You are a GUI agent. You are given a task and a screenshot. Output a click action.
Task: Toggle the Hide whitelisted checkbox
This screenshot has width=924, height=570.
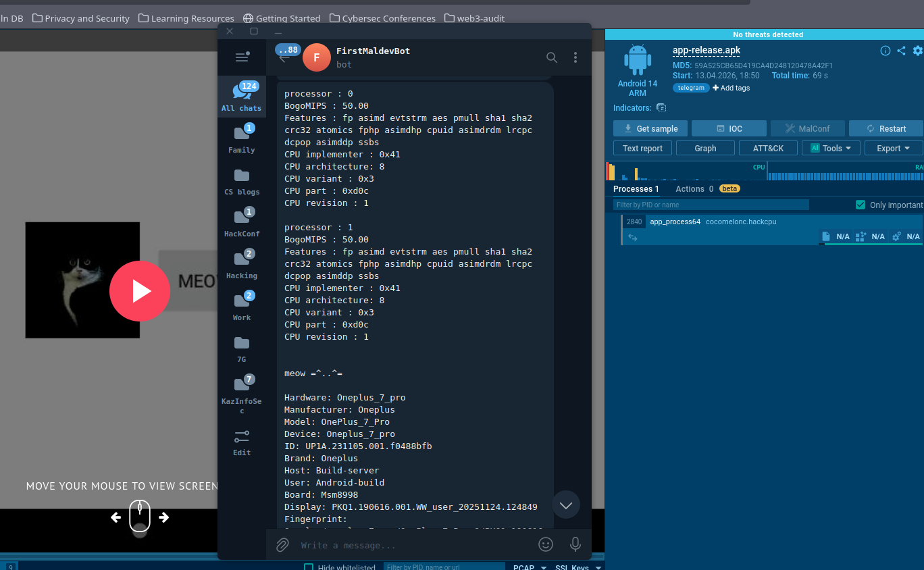click(309, 567)
